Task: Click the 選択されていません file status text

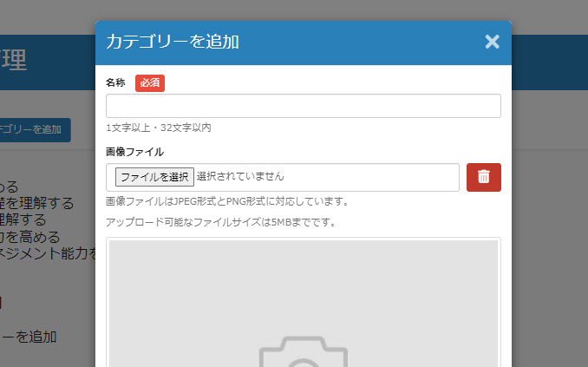Action: 240,177
